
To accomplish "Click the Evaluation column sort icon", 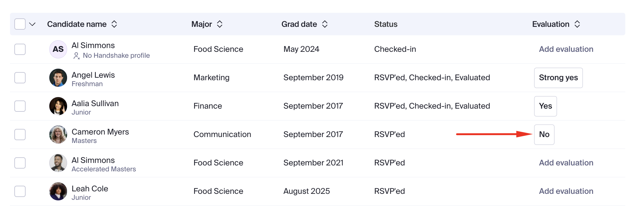I will (x=577, y=24).
